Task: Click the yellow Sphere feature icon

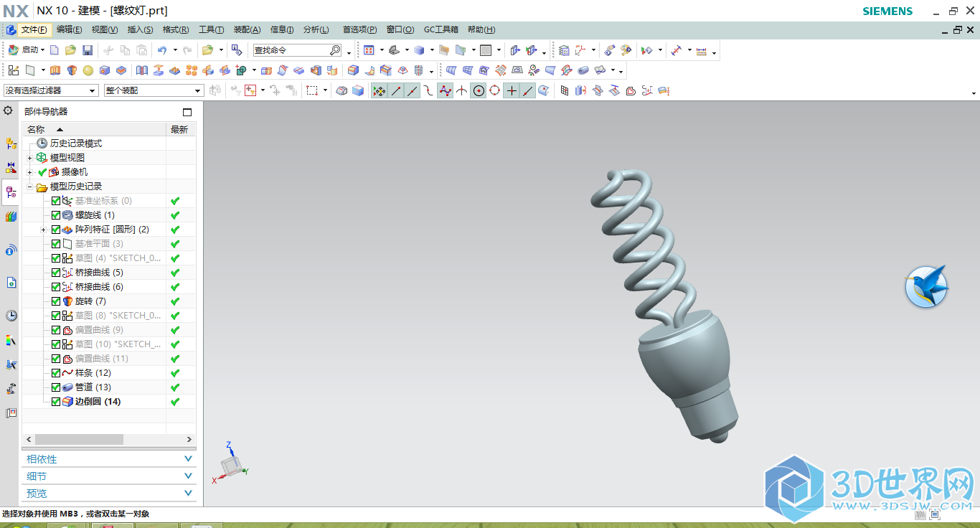Action: click(88, 70)
